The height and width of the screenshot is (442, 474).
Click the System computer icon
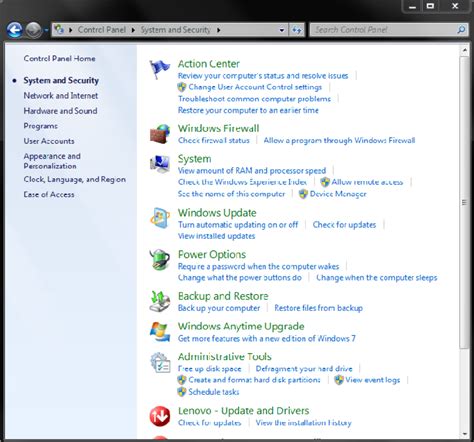[160, 164]
